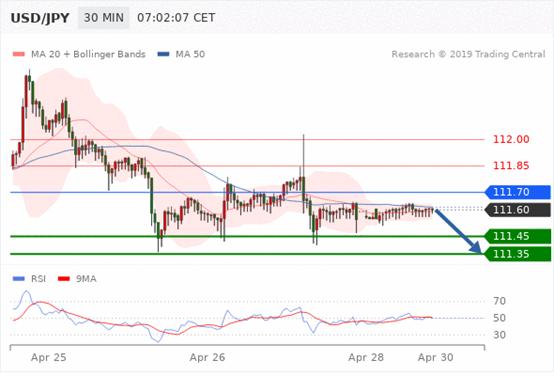Click the 112.00 resistance label
Viewport: 554px width, 376px height.
(x=511, y=139)
